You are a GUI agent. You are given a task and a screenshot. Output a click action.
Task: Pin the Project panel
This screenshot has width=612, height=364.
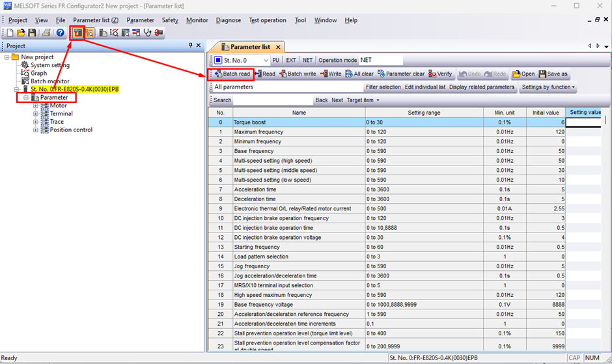pyautogui.click(x=191, y=46)
